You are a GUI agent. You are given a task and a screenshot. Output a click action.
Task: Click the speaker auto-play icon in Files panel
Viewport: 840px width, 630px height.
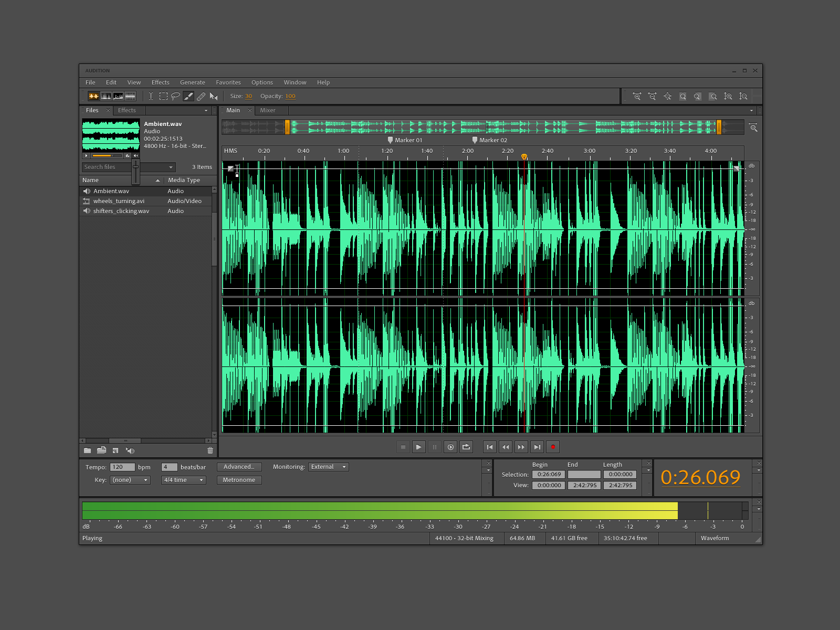130,450
